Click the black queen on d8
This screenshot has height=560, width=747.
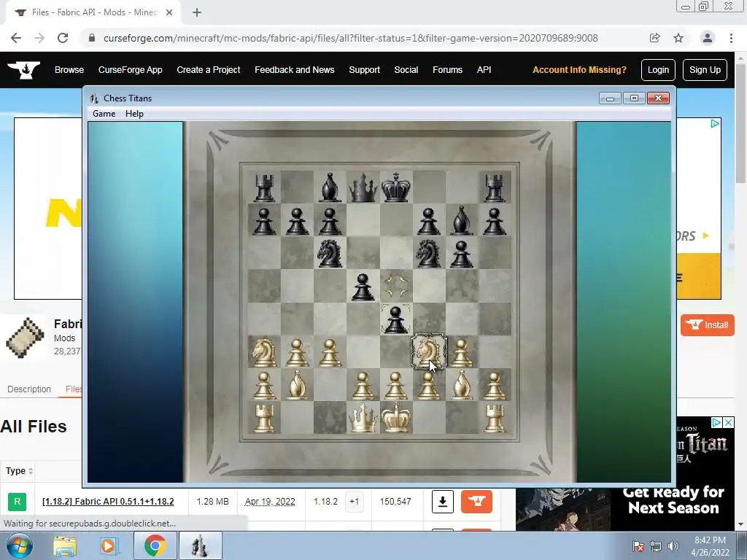click(x=363, y=187)
